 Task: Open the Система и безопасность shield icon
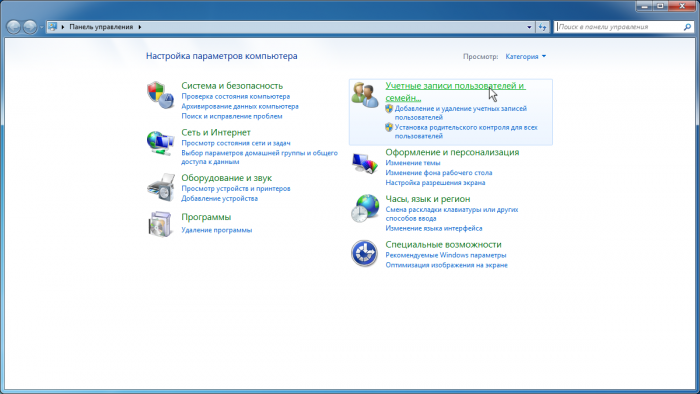click(x=160, y=95)
